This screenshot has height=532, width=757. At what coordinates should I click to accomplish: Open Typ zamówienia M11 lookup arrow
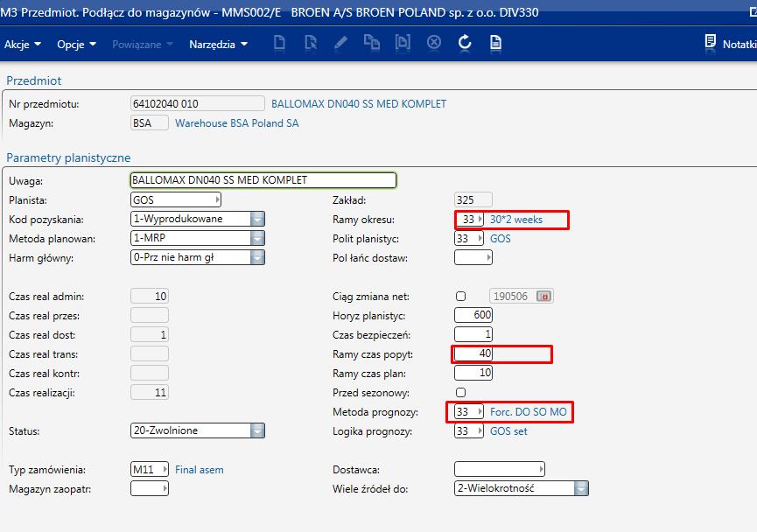tap(165, 469)
